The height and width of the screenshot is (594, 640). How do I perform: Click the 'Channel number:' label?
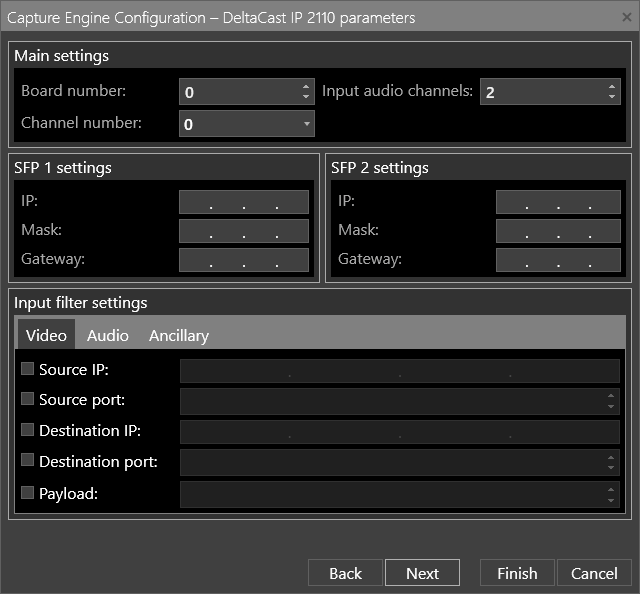point(81,122)
